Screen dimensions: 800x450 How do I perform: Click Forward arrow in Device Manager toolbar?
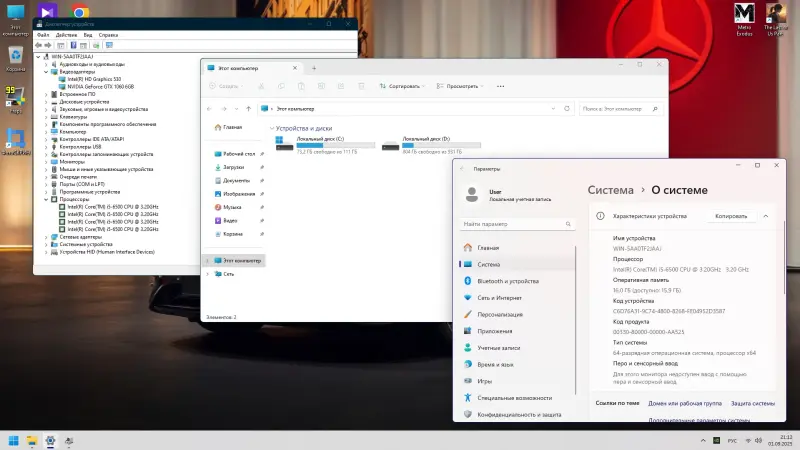click(48, 45)
